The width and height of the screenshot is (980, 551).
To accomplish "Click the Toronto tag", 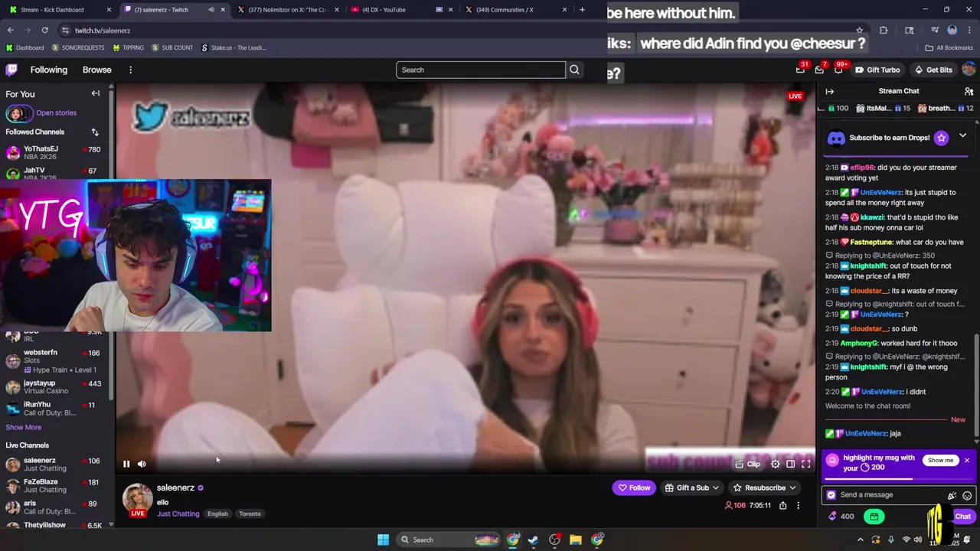I will (250, 514).
